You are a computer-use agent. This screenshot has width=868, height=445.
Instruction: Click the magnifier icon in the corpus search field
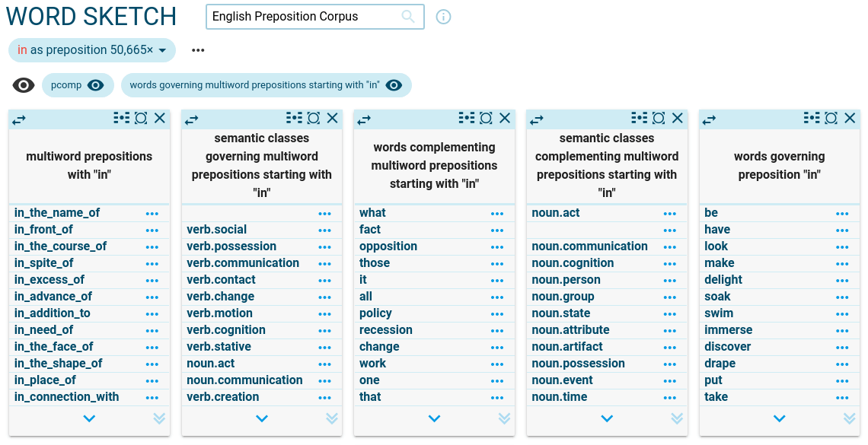pyautogui.click(x=408, y=17)
